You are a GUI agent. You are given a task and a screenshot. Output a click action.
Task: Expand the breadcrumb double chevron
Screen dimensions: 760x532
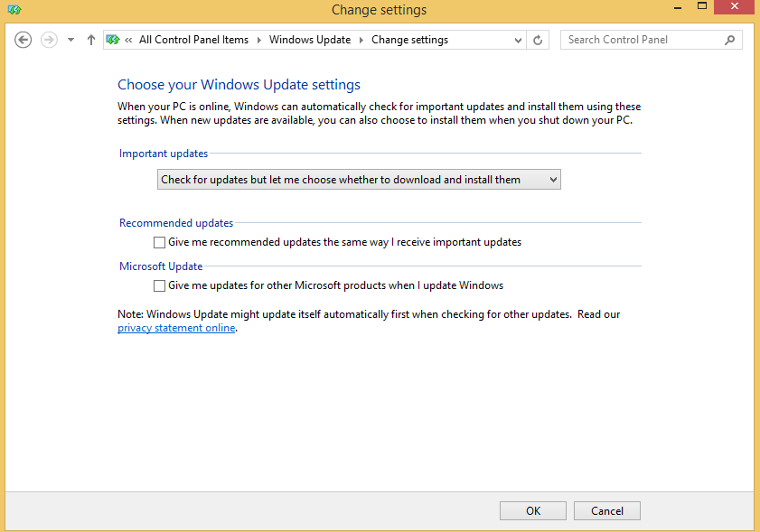[x=129, y=40]
